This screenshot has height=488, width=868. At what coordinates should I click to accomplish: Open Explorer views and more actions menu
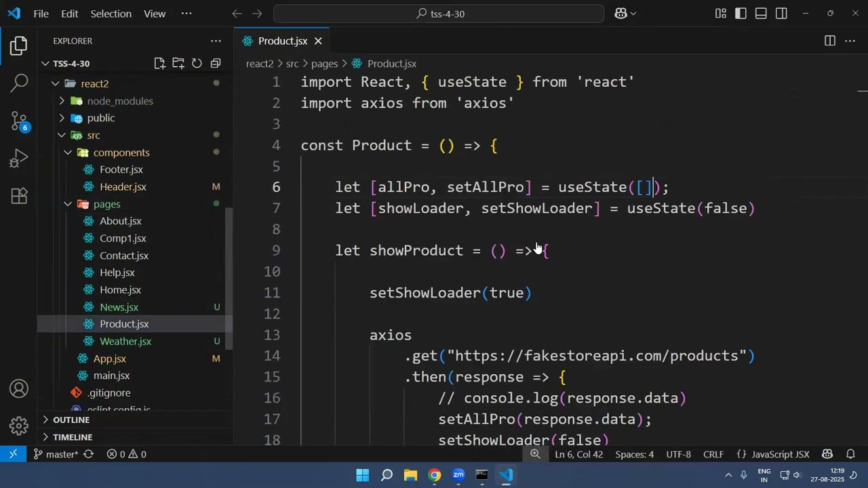(216, 41)
